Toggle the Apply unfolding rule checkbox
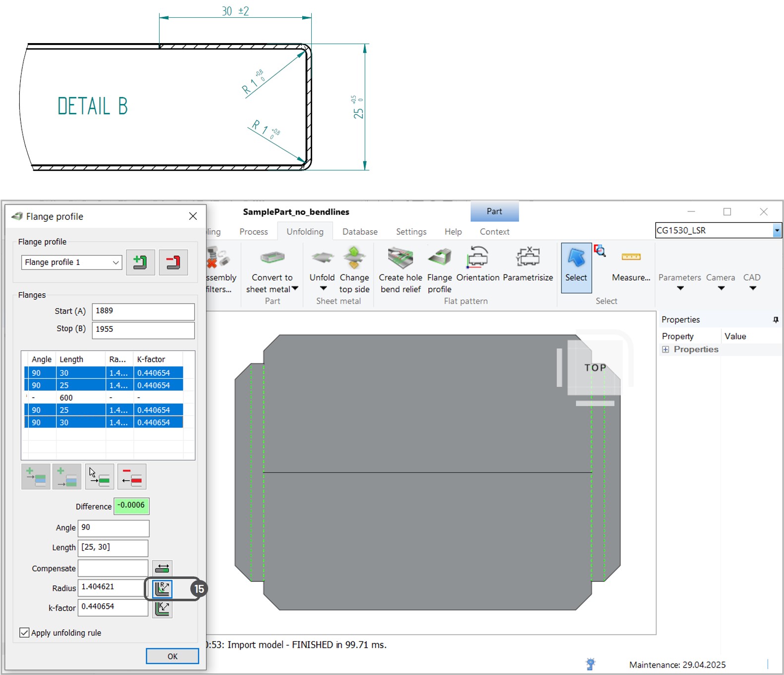Viewport: 784px width, 675px height. point(24,632)
